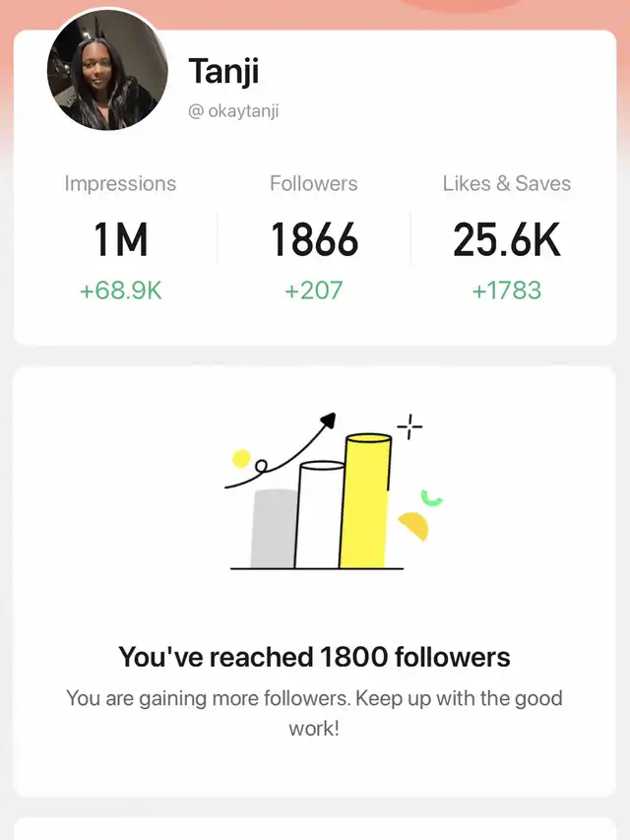Select the Followers stat label
The image size is (630, 840).
click(x=314, y=183)
